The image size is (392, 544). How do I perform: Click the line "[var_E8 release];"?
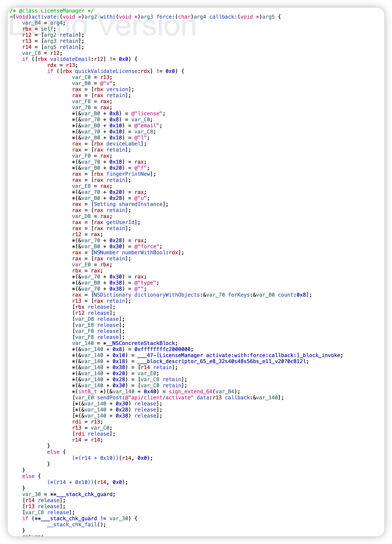click(x=98, y=325)
